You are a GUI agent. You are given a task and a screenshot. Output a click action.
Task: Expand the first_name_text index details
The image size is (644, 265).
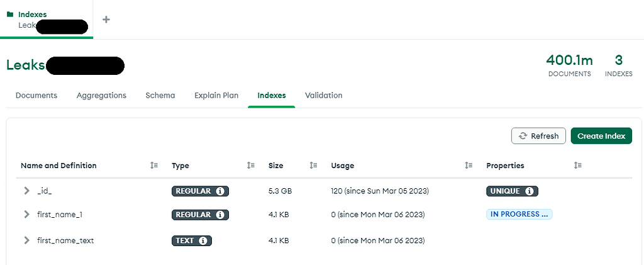[x=26, y=240]
